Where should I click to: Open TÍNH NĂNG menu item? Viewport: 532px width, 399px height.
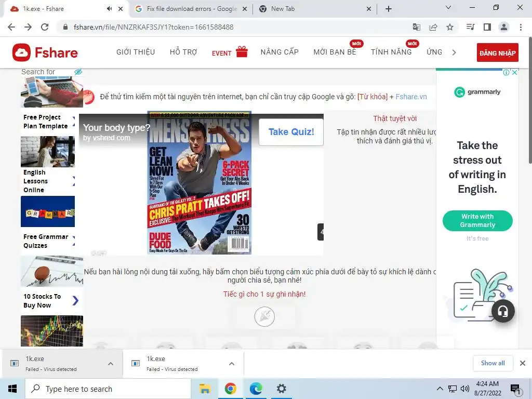coord(391,52)
